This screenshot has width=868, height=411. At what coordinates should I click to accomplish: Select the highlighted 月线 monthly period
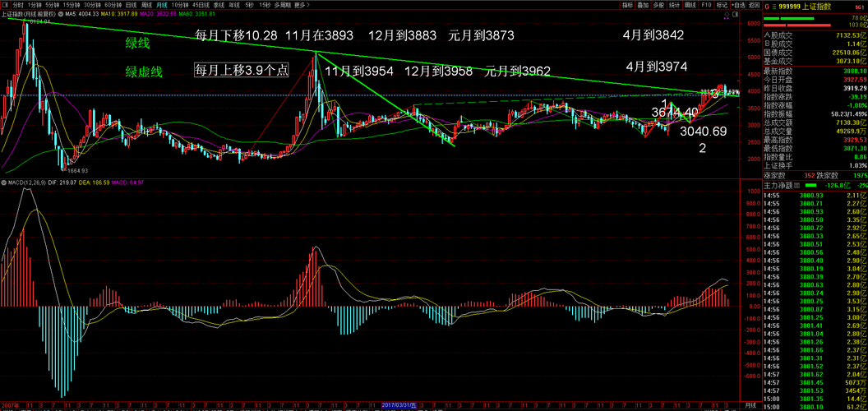coord(162,5)
